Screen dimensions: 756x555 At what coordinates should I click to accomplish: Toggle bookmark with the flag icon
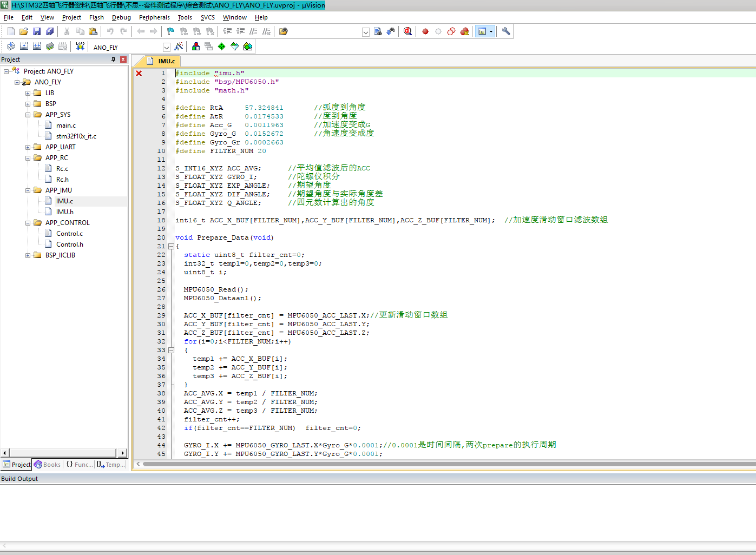click(170, 31)
